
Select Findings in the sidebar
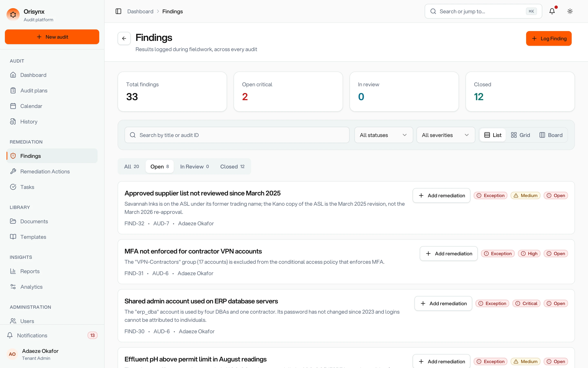pos(52,156)
